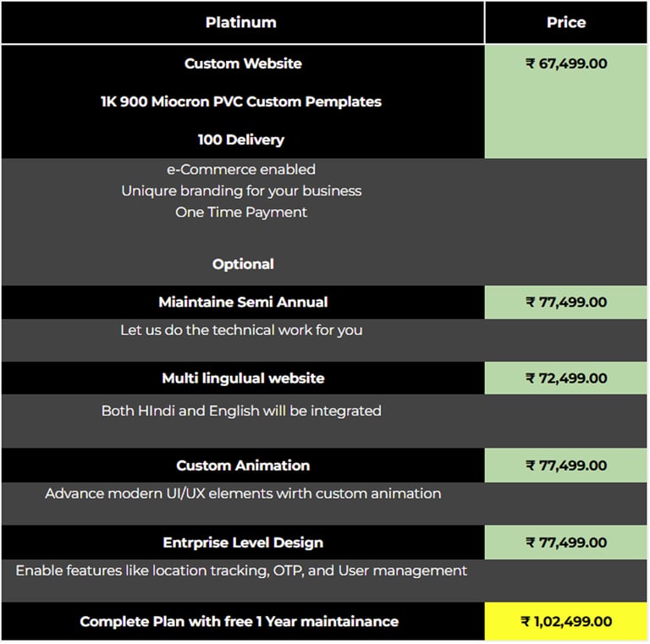Select the Optional section heading
The image size is (650, 644).
click(243, 264)
